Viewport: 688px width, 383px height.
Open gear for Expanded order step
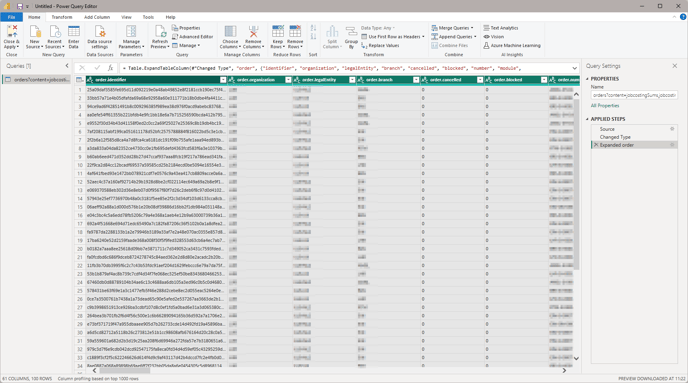point(672,145)
